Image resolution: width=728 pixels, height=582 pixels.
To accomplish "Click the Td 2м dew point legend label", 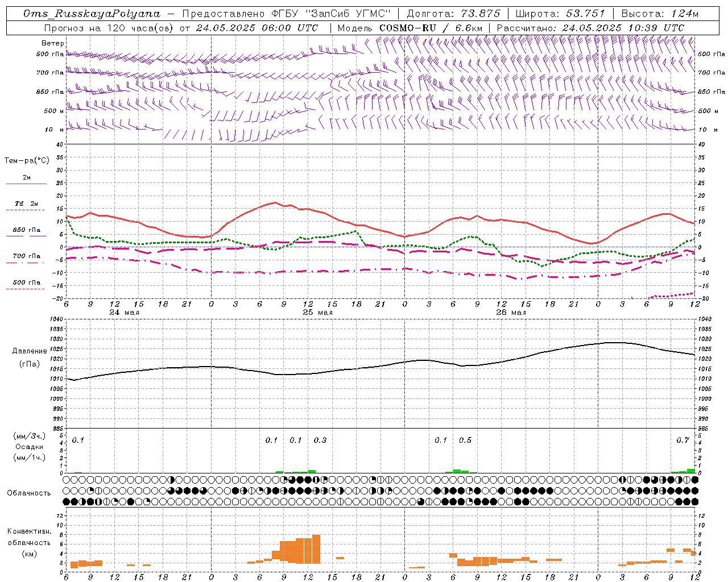I will (x=27, y=203).
